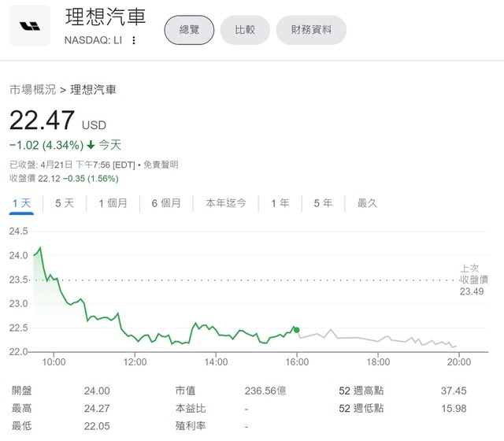This screenshot has width=504, height=441.
Task: Show the 最久 maximum chart range
Action: [367, 203]
